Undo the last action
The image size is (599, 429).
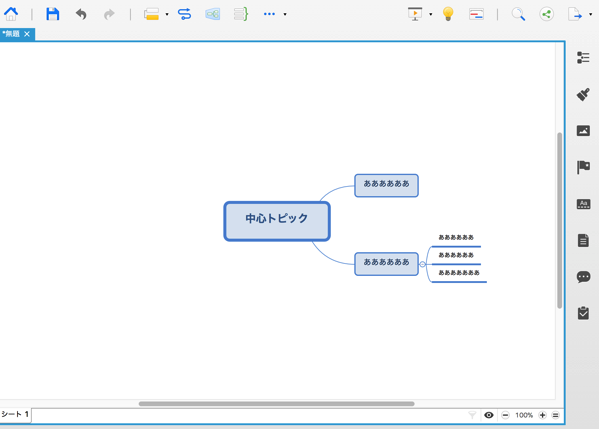tap(81, 15)
